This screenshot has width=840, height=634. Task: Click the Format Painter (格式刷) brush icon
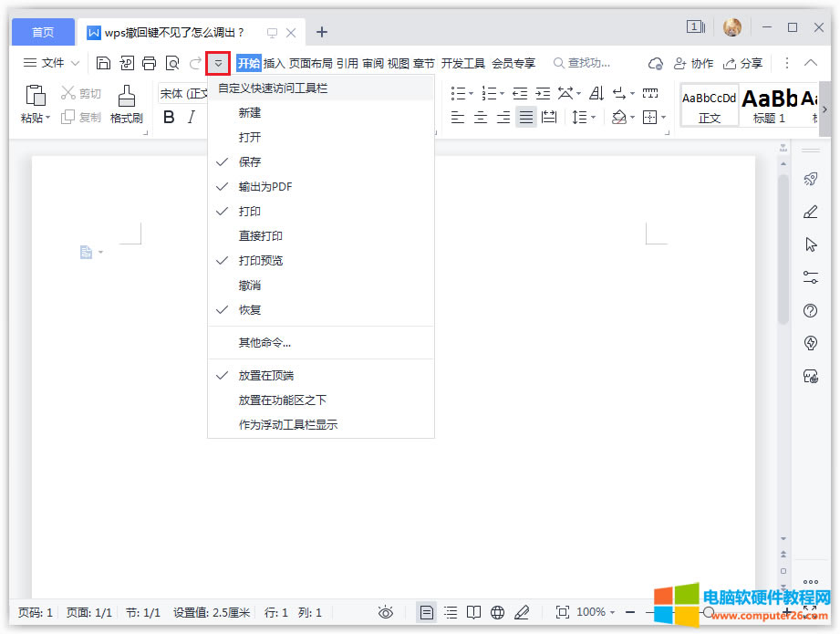tap(127, 96)
